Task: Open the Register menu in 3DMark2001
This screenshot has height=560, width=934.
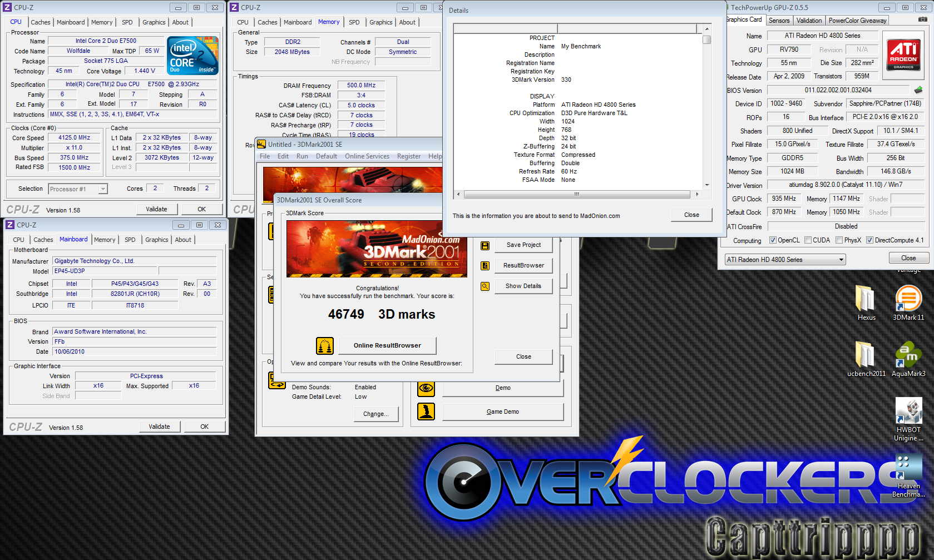Action: (x=409, y=156)
